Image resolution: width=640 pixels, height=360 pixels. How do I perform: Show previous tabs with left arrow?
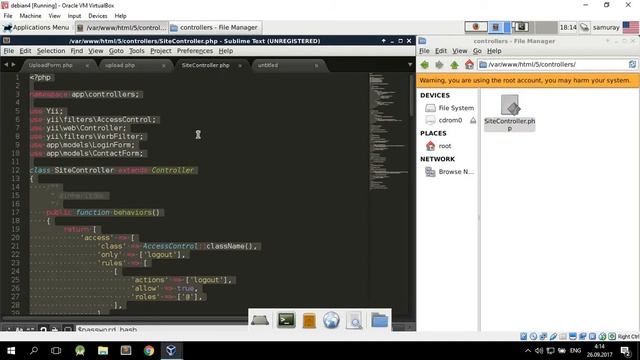tap(6, 64)
